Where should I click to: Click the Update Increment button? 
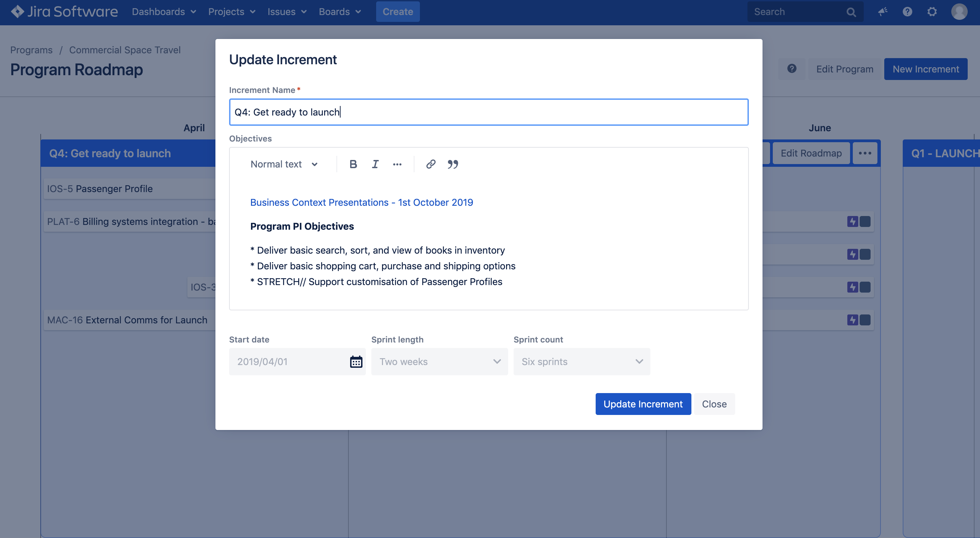[643, 404]
